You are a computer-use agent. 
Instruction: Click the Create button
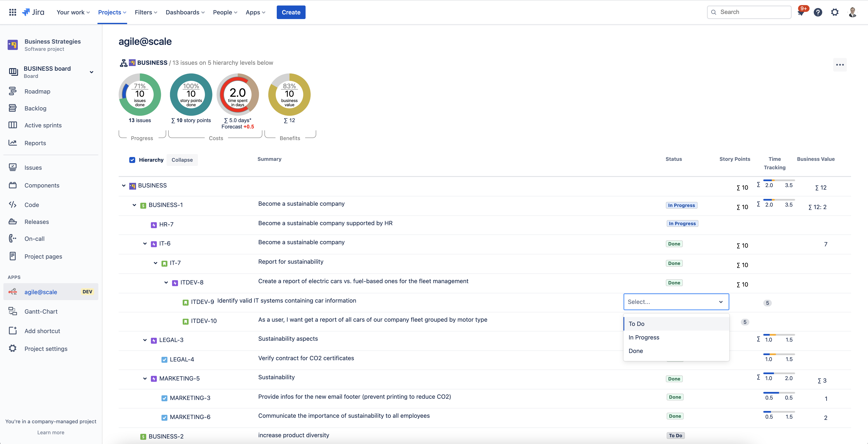[x=291, y=12]
